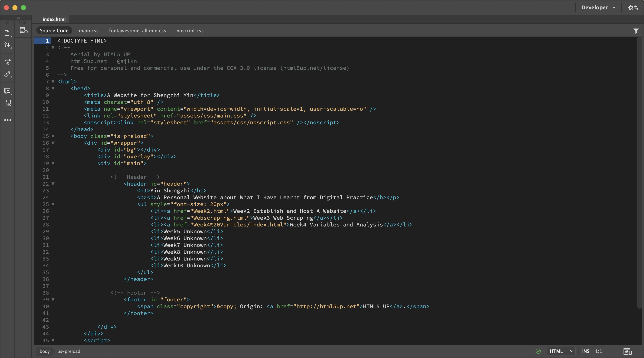Open the preview in browser icon
This screenshot has width=644, height=358.
click(x=628, y=351)
